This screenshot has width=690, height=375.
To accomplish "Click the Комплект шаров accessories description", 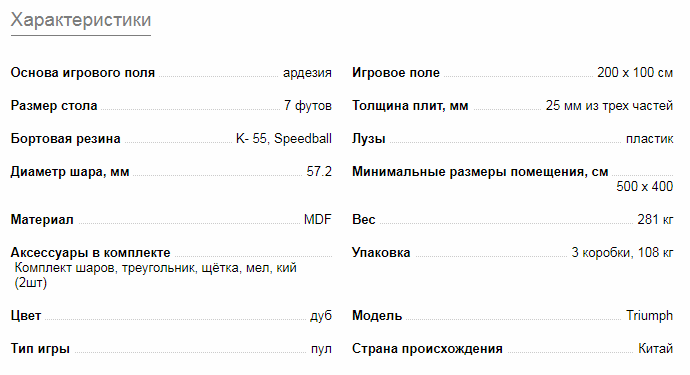I will point(155,275).
